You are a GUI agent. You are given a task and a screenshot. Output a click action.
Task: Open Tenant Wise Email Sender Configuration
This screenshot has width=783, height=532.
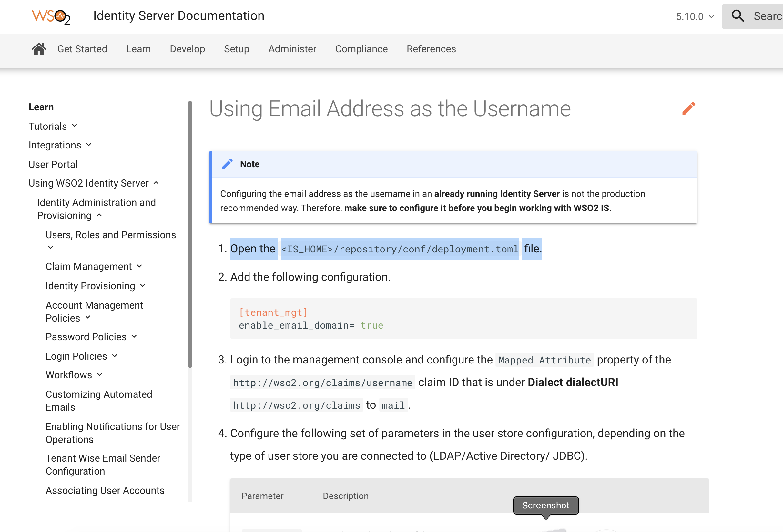[x=103, y=464]
